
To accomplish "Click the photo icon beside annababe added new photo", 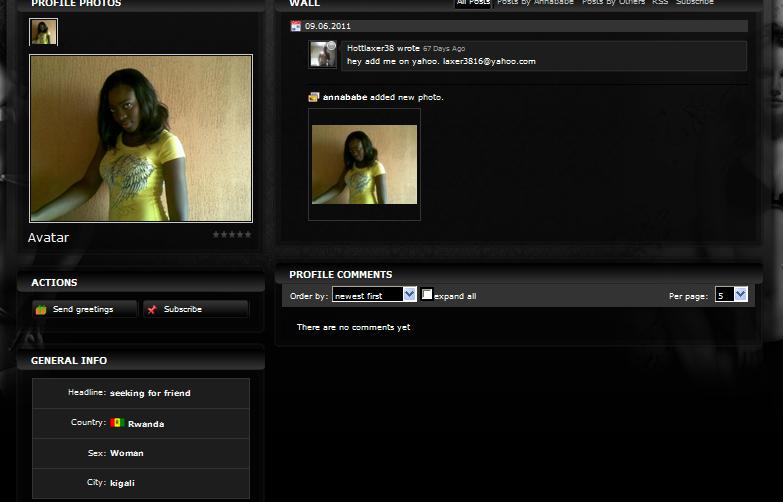I will tap(314, 97).
